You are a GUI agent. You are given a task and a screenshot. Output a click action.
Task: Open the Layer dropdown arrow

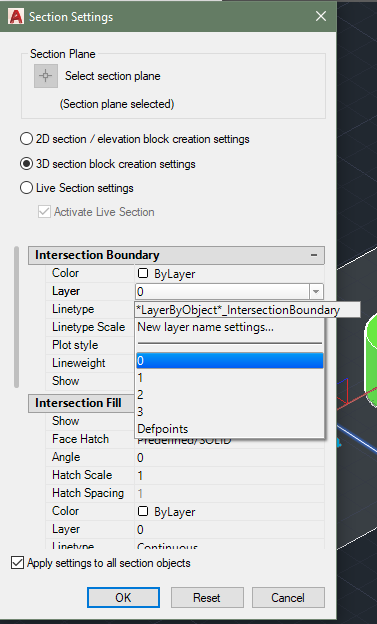(316, 292)
